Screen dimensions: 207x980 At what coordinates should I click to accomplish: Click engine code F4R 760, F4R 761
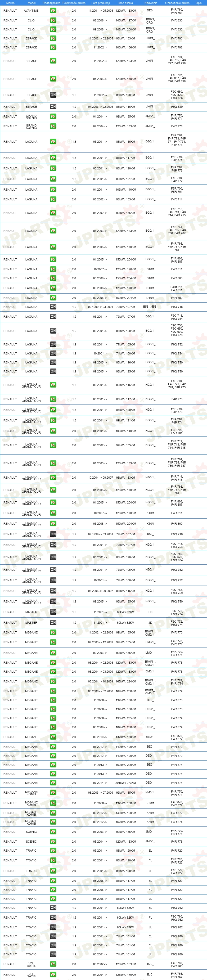click(177, 11)
